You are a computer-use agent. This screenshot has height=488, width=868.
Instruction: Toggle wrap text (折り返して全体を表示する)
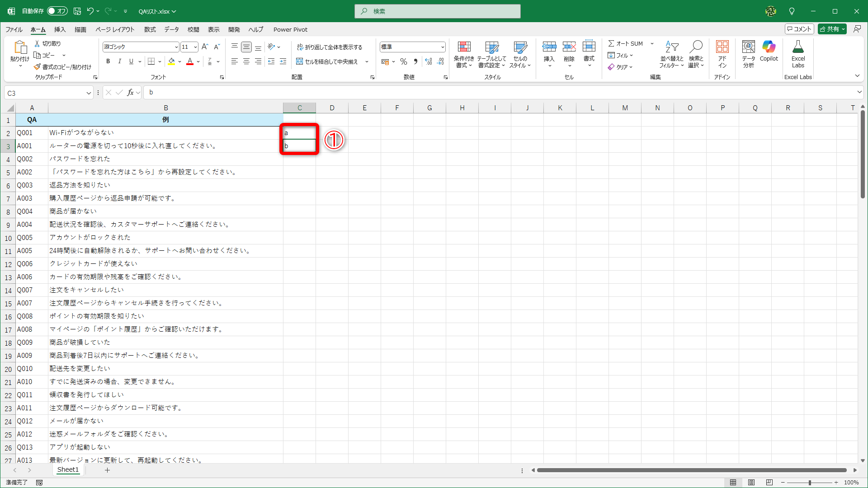click(330, 47)
